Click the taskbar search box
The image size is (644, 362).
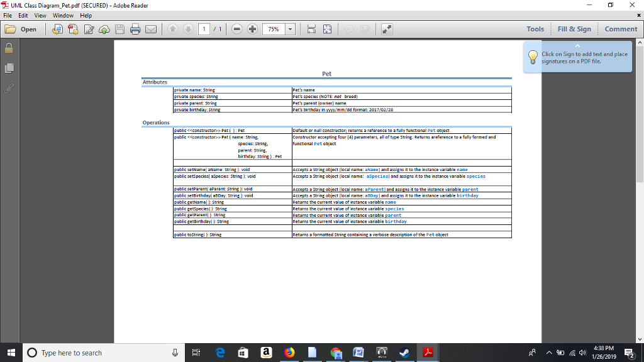104,353
